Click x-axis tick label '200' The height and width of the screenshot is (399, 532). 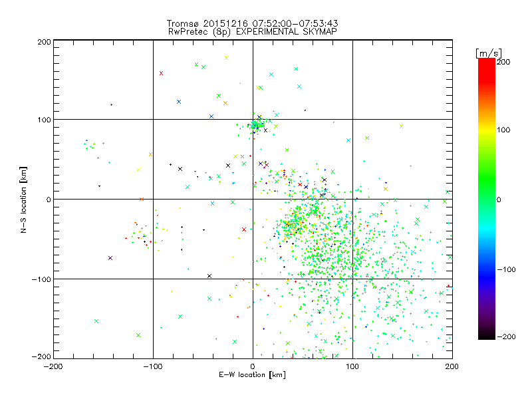click(x=452, y=366)
